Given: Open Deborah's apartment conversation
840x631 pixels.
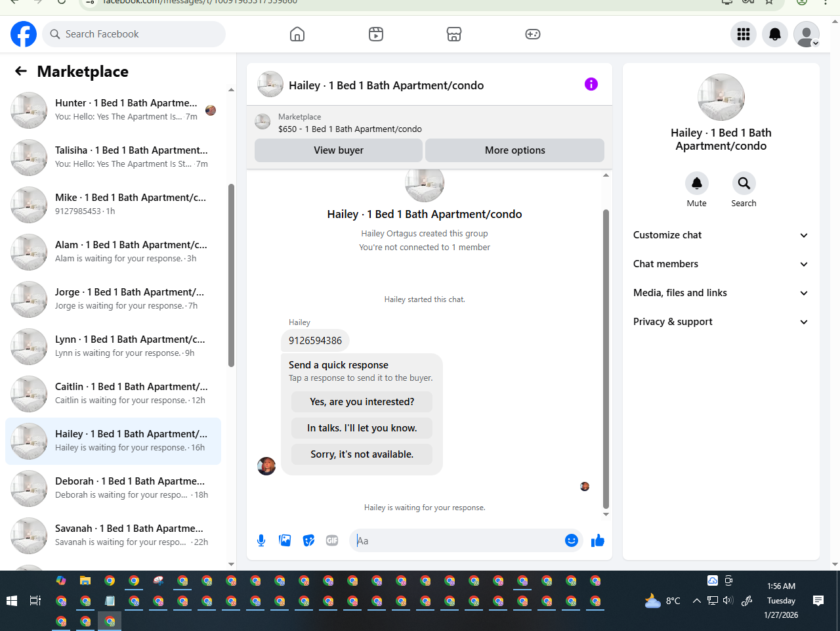Looking at the screenshot, I should [x=113, y=489].
